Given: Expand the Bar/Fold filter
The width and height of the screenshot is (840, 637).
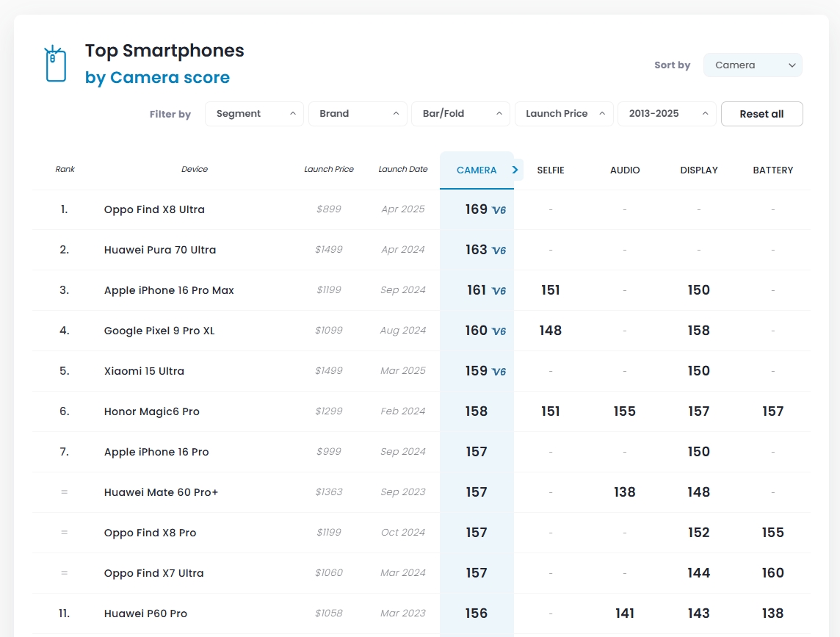Looking at the screenshot, I should pyautogui.click(x=460, y=114).
